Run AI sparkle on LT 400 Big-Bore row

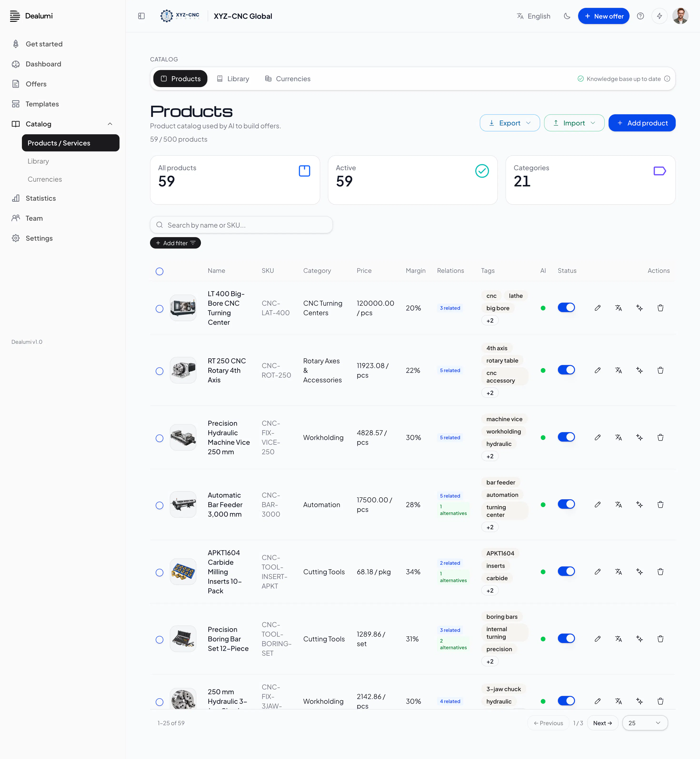click(x=639, y=308)
